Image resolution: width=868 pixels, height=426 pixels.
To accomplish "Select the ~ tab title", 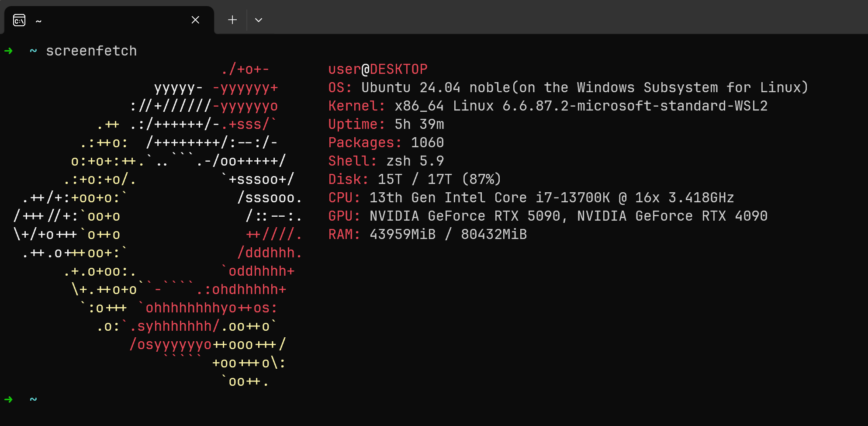I will pos(38,21).
